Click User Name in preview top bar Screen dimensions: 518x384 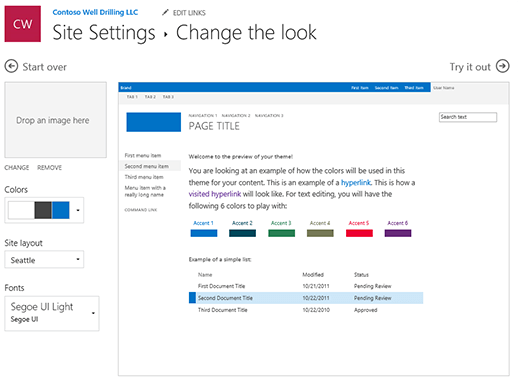pyautogui.click(x=444, y=88)
